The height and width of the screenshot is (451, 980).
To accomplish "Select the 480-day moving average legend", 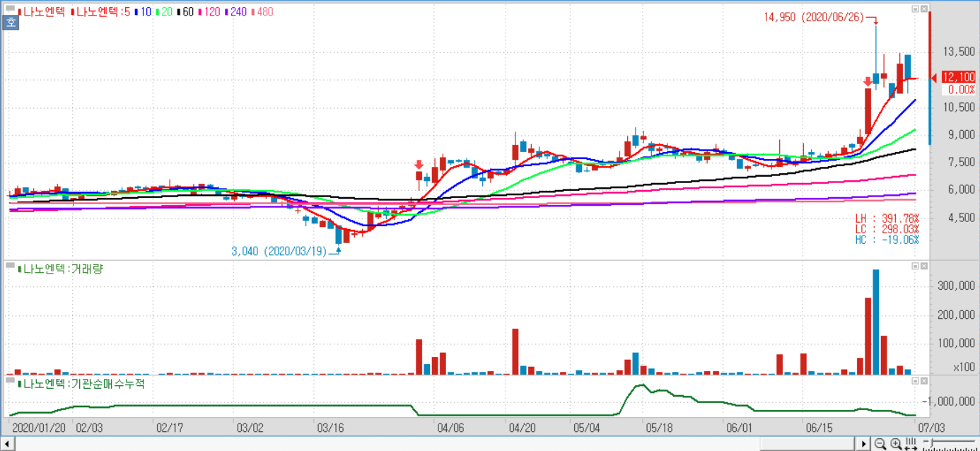I will [262, 12].
